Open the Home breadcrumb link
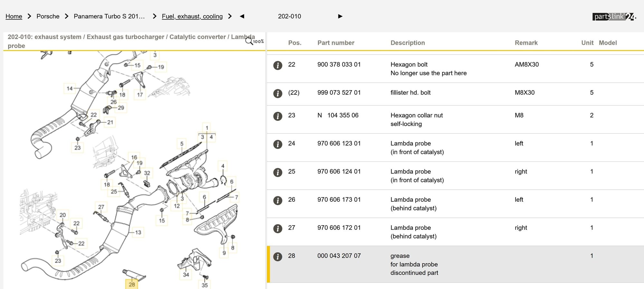 [x=14, y=16]
